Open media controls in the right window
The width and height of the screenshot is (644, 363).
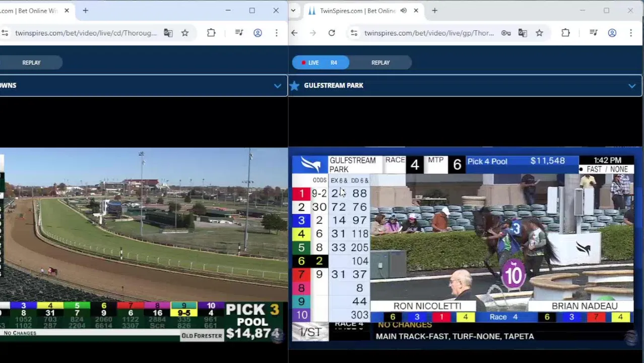[x=593, y=33]
